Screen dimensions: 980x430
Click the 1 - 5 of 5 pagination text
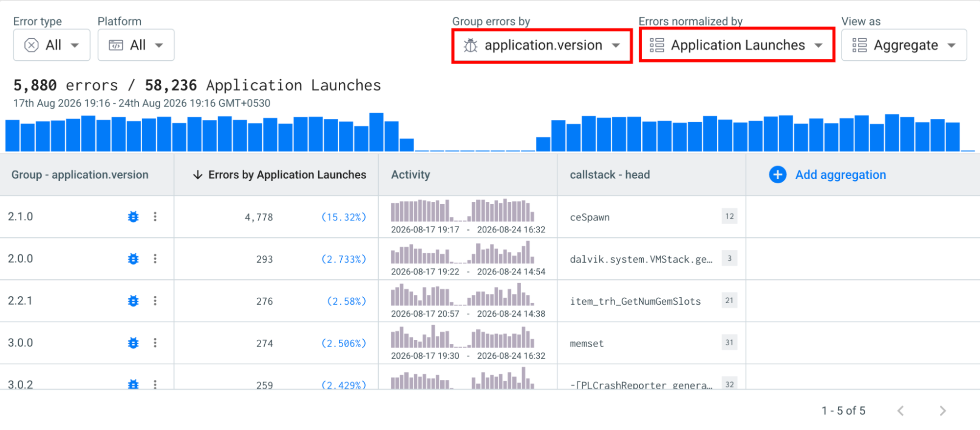pos(843,411)
